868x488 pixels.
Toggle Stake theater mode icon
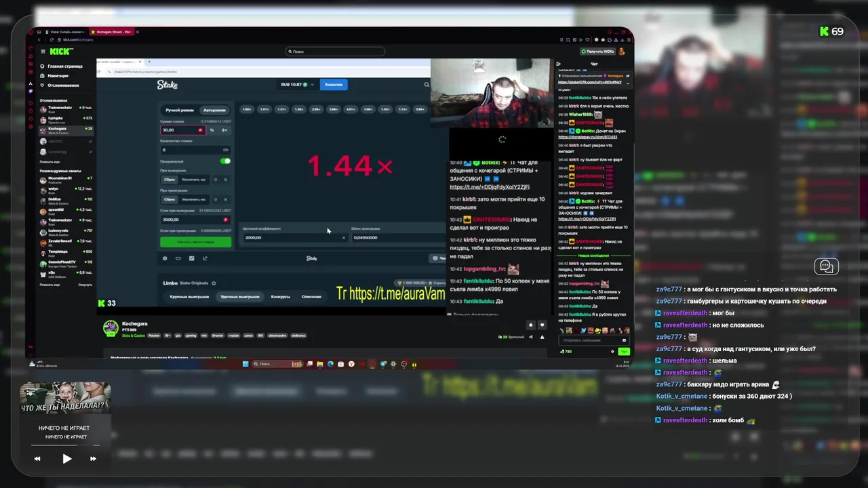coord(178,258)
